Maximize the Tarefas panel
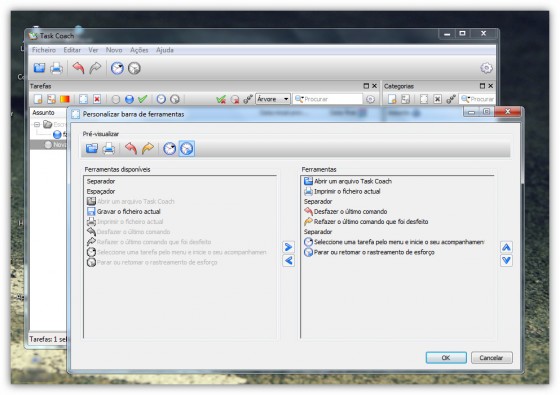The image size is (560, 395). click(x=366, y=86)
